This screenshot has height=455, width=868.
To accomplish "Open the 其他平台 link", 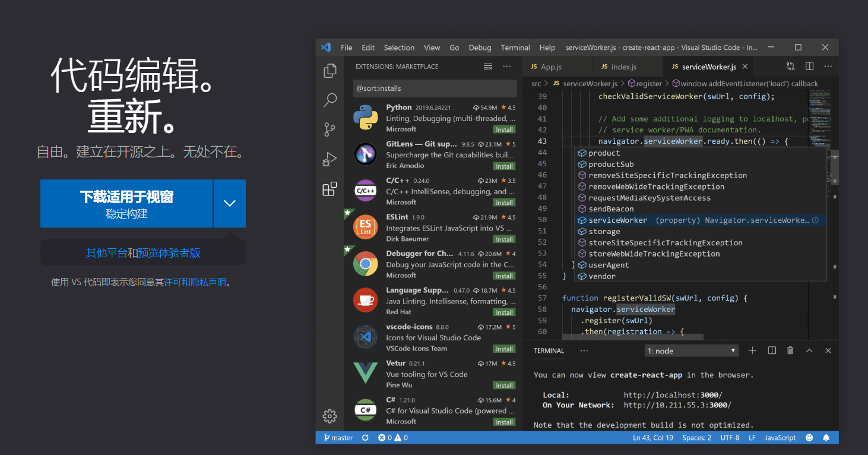I will (106, 252).
